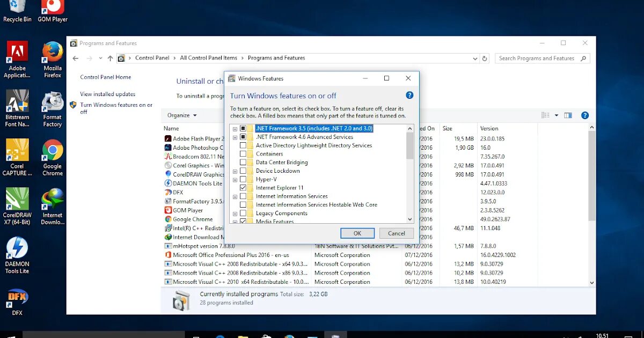
Task: Open the Corel CAPTURE desktop shortcut
Action: point(17,158)
